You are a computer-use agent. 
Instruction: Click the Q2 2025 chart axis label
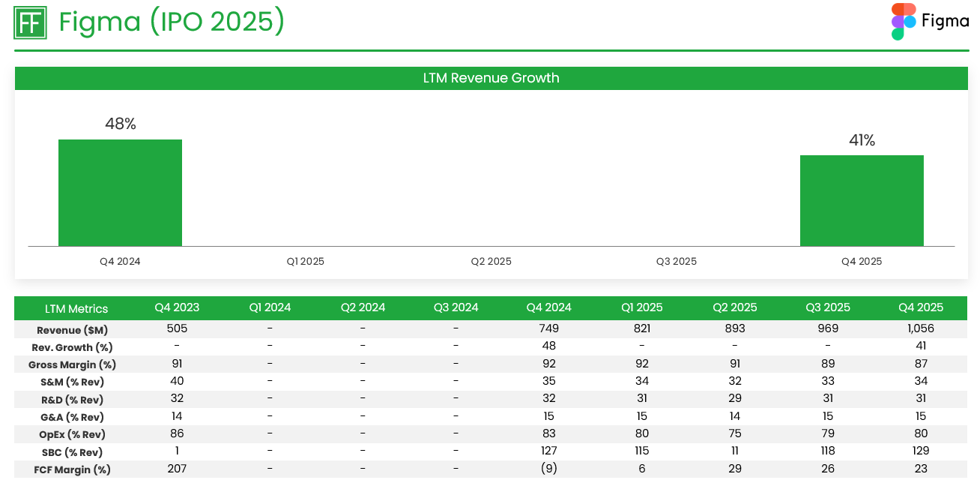tap(491, 262)
